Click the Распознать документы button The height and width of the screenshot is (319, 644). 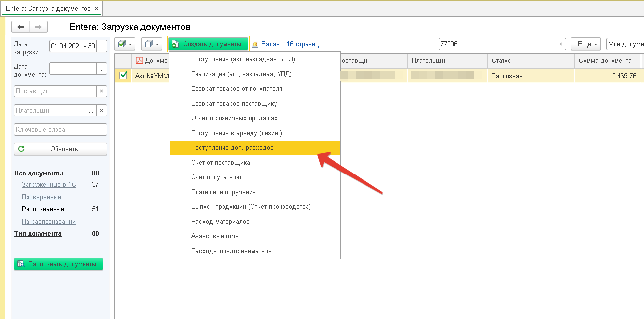(58, 264)
